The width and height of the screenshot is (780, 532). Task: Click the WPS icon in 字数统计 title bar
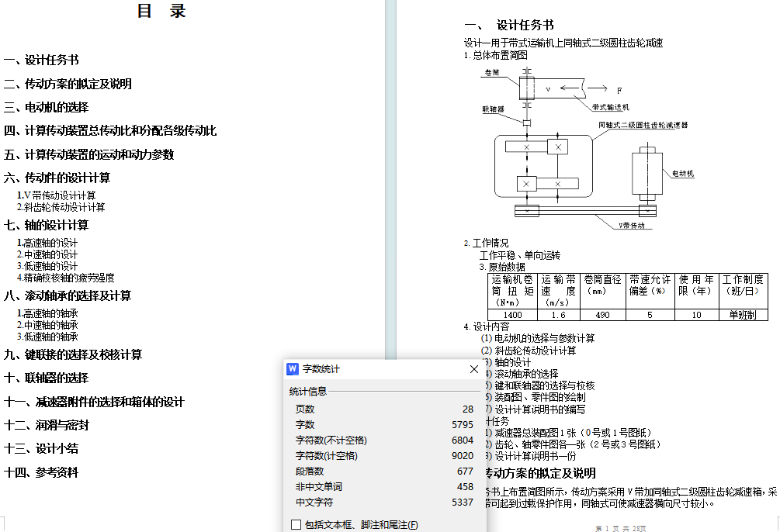coord(293,369)
